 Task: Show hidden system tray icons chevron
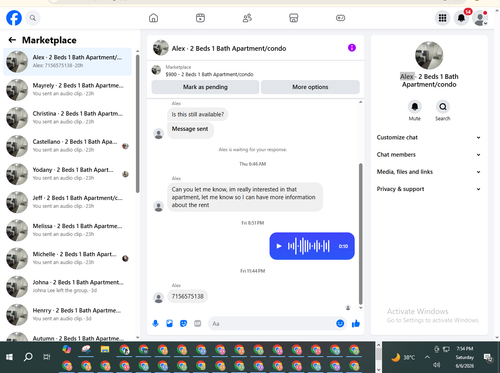click(x=427, y=357)
